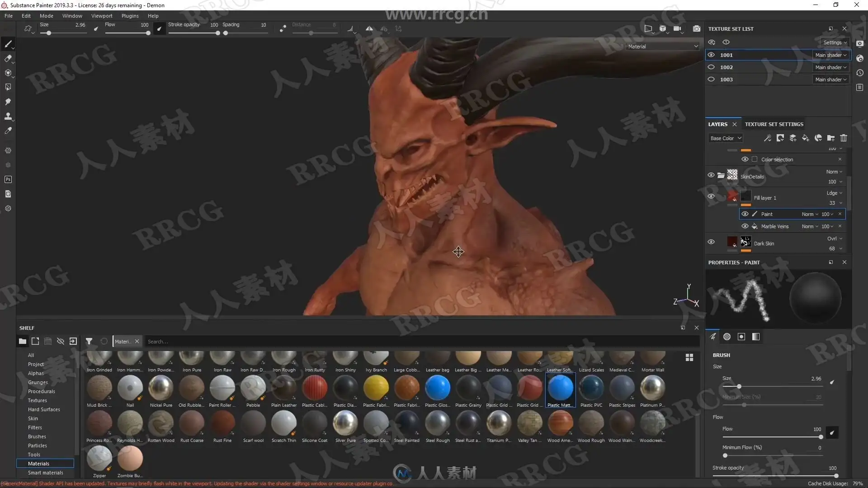Select the Plastic Glossy blue material thumbnail
Image resolution: width=868 pixels, height=488 pixels.
(x=437, y=388)
